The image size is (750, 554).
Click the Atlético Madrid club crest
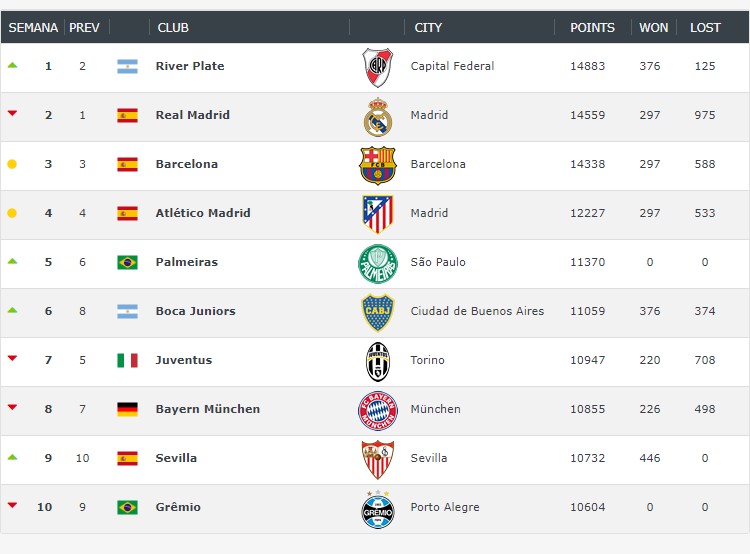377,214
